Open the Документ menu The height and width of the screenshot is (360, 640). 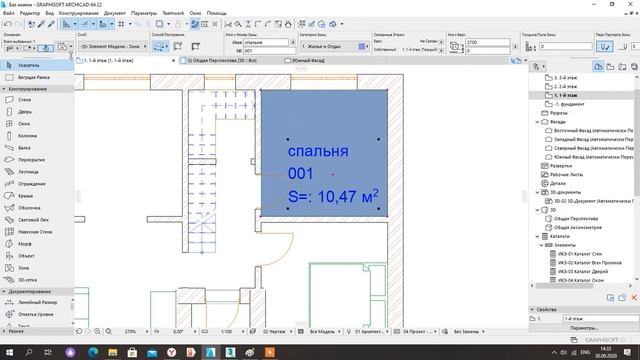click(115, 13)
